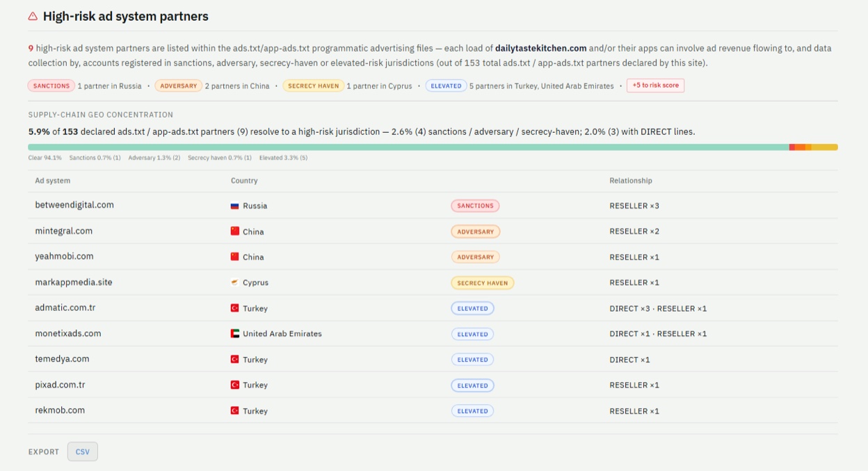Viewport: 868px width, 471px height.
Task: Click the Country column header
Action: coord(244,180)
